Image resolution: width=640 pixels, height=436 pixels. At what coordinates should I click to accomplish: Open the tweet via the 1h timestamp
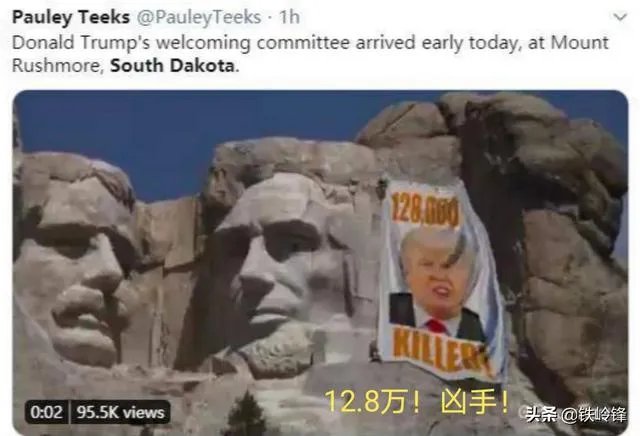[289, 17]
